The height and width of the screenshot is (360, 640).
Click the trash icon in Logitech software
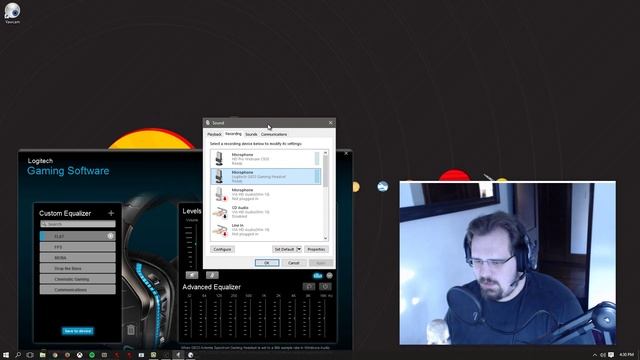coord(131,329)
